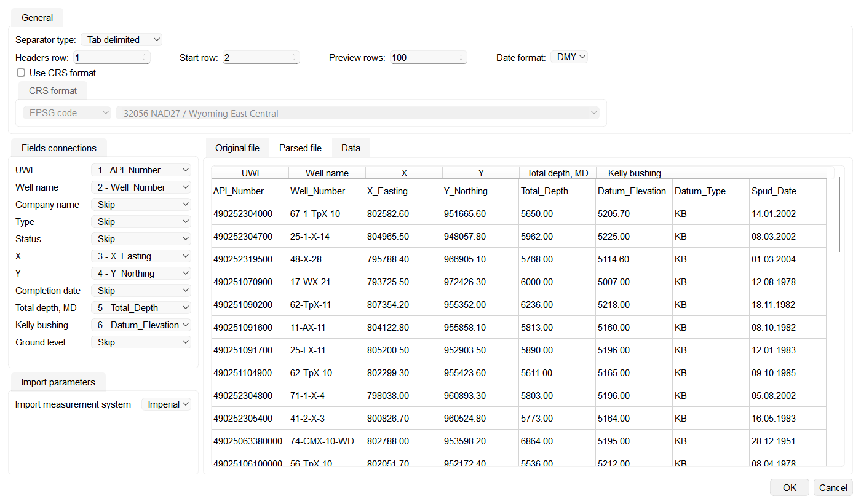Select northing value 972426.30
The height and width of the screenshot is (504, 861).
click(x=480, y=282)
